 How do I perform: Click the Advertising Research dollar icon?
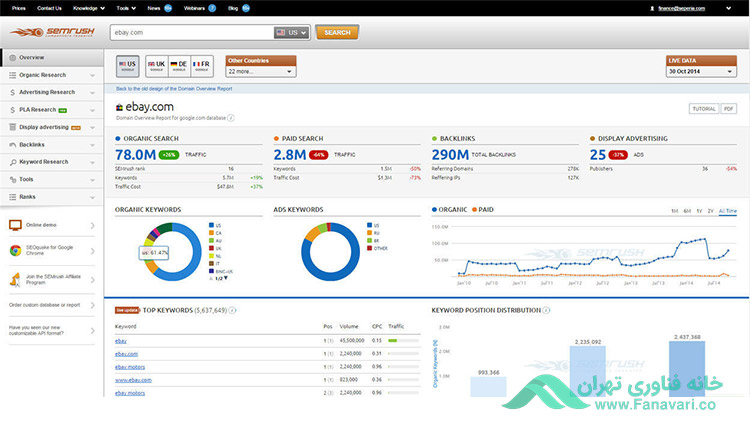pos(12,92)
